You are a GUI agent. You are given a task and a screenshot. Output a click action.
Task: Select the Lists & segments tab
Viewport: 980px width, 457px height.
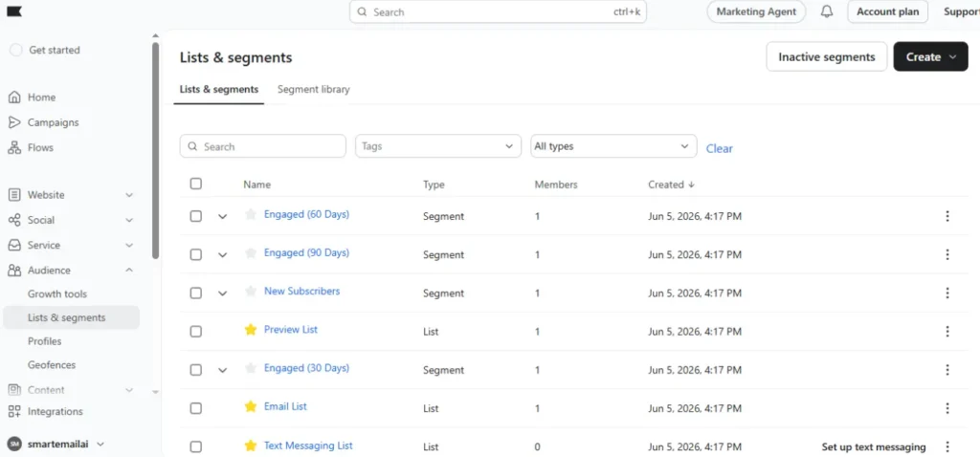click(x=219, y=89)
